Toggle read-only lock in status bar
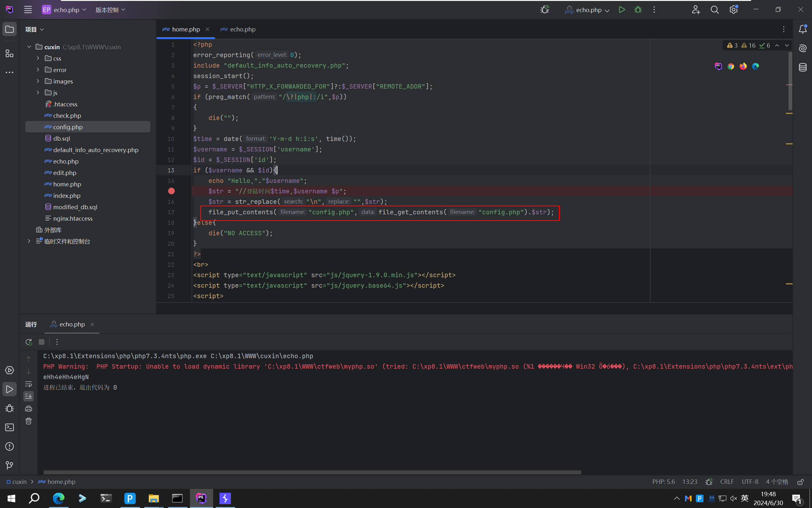812x508 pixels. 800,482
